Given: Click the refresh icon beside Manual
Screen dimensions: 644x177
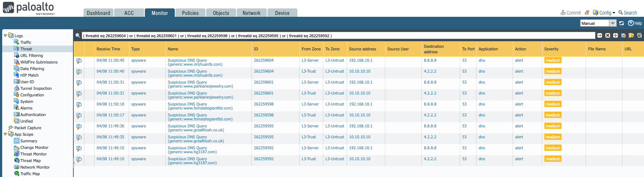Looking at the screenshot, I should point(621,23).
